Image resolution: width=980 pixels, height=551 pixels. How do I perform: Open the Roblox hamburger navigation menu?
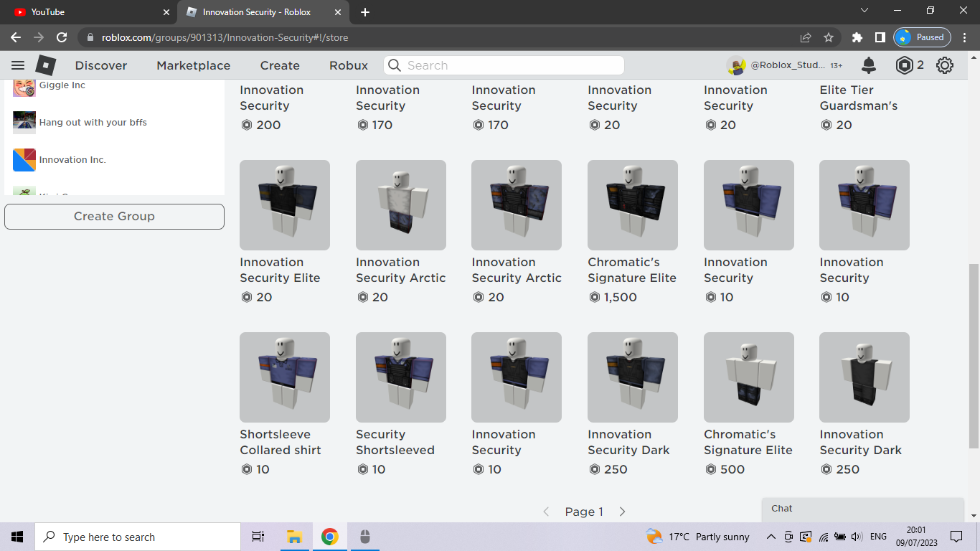[x=18, y=65]
